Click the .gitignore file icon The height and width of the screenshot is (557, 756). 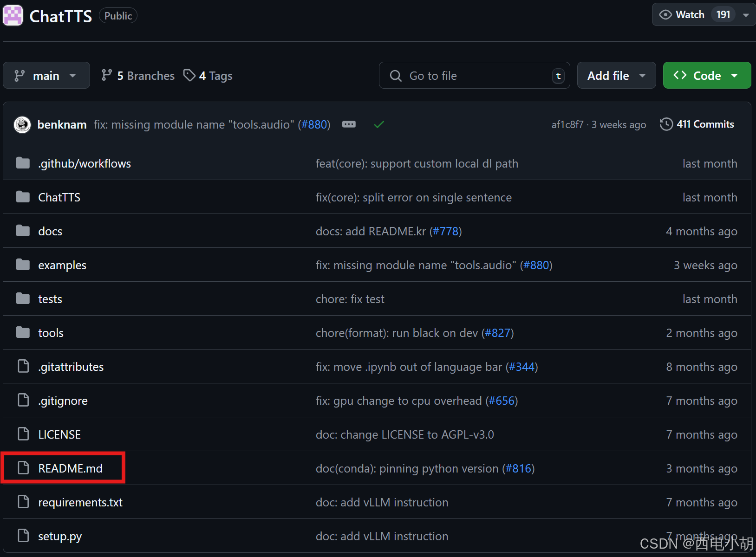tap(23, 400)
